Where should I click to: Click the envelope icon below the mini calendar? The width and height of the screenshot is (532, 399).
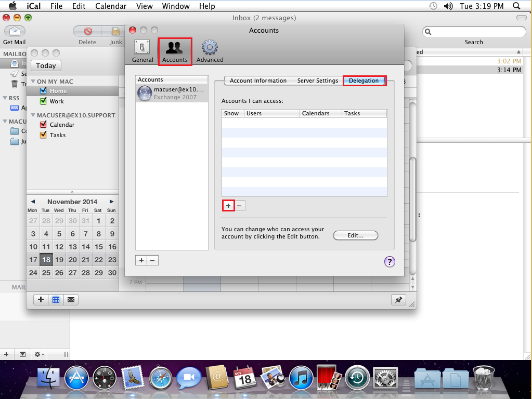(x=70, y=299)
